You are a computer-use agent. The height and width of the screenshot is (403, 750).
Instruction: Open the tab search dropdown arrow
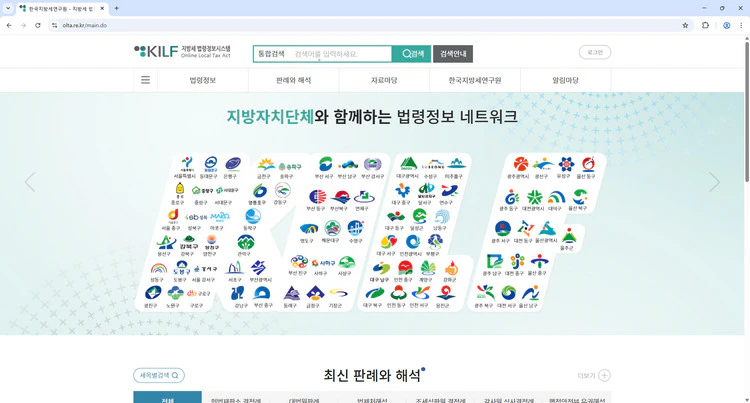coord(8,8)
